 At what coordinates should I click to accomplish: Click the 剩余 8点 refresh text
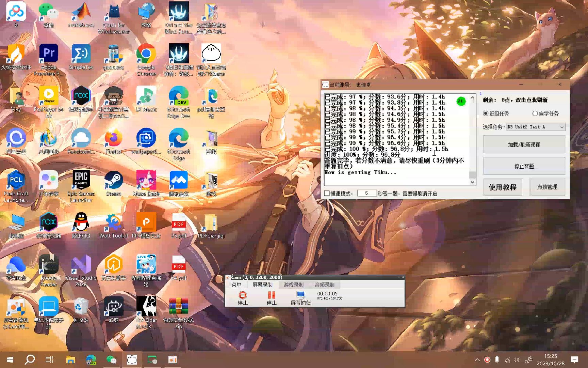515,100
